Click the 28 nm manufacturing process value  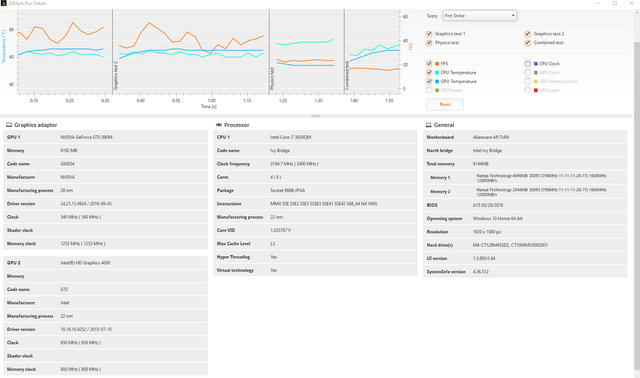[67, 191]
